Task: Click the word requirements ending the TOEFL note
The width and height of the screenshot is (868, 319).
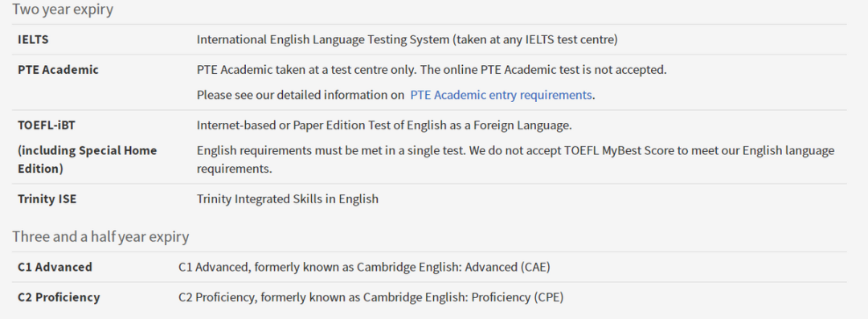Action: pos(234,169)
